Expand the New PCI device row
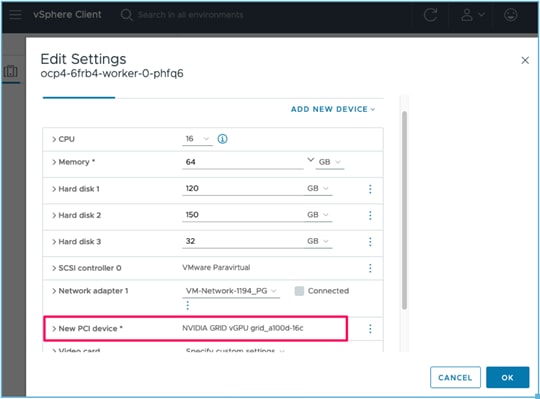The image size is (540, 399). [x=54, y=328]
